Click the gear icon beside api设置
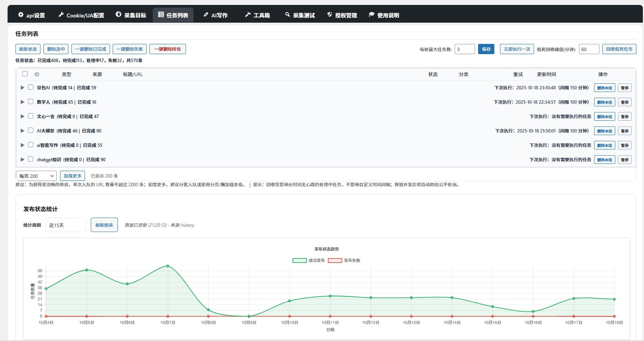Screen dimensions: 644x341 pyautogui.click(x=21, y=15)
